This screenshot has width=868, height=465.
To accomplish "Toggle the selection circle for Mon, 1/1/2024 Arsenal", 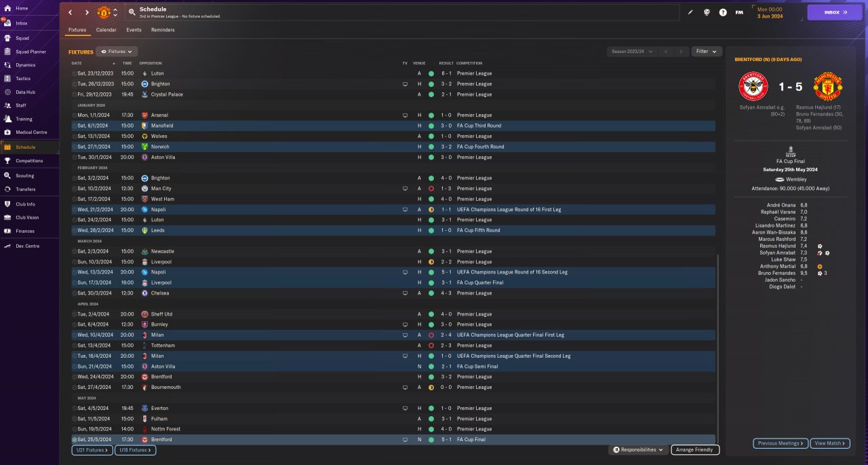I will [75, 115].
